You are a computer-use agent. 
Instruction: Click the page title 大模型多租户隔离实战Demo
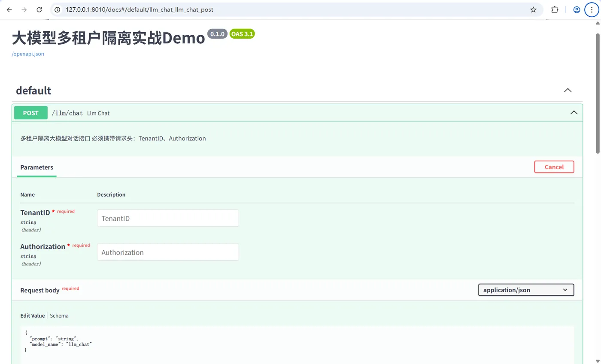109,38
